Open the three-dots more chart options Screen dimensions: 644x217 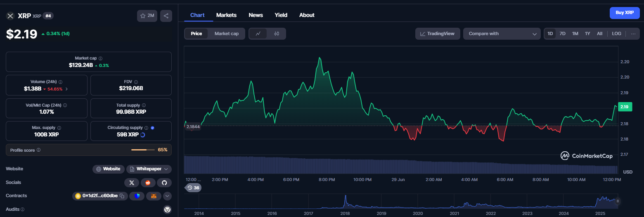point(633,33)
